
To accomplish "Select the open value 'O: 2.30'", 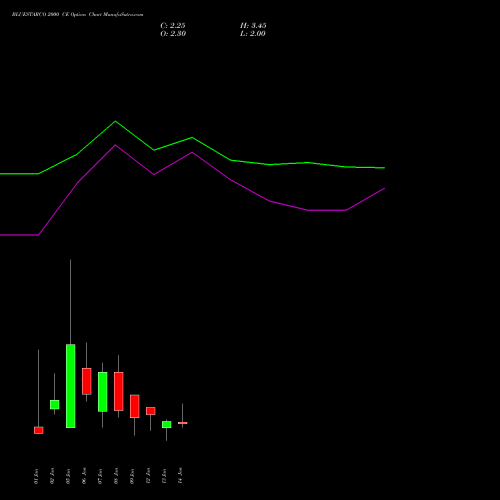I will point(173,34).
